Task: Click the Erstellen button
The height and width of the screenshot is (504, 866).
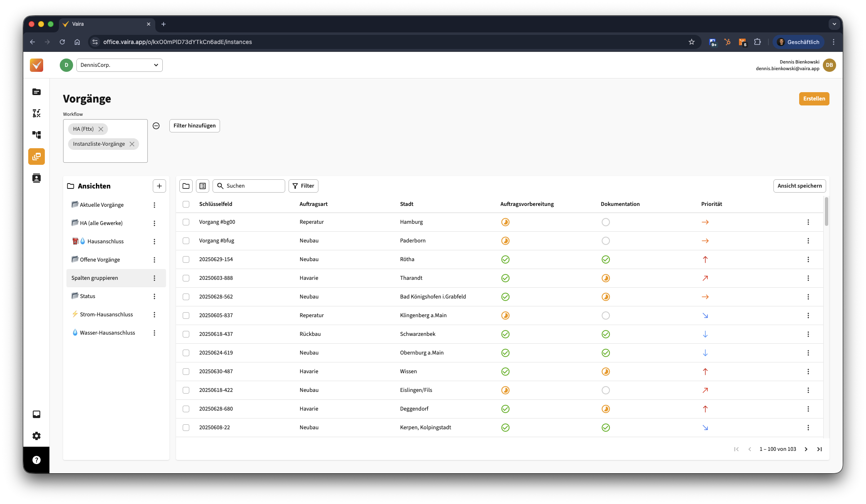Action: (814, 99)
